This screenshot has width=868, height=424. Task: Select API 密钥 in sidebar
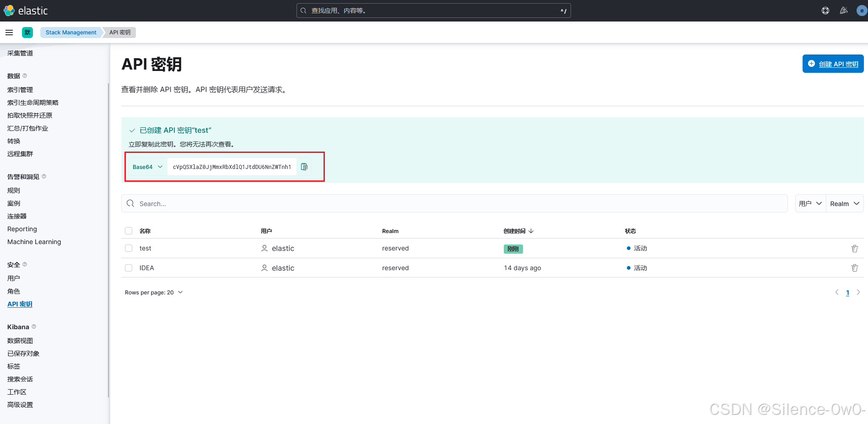20,304
